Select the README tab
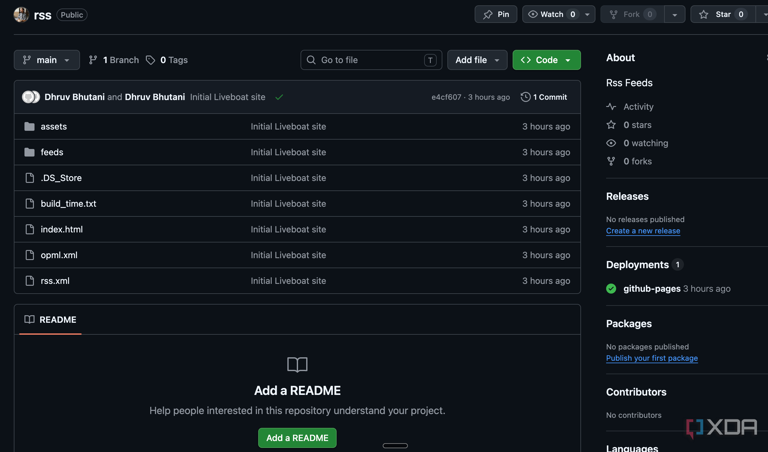Viewport: 768px width, 452px height. click(50, 320)
